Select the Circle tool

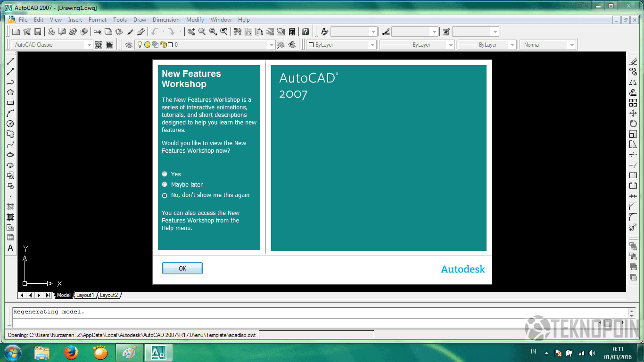[x=10, y=123]
